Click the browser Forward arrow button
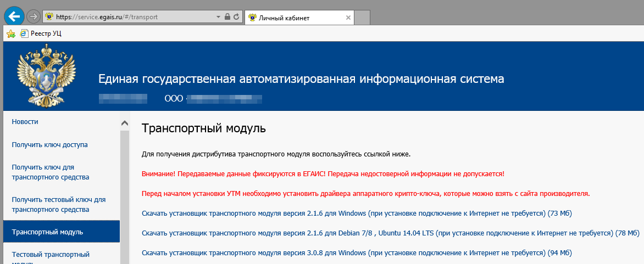The height and width of the screenshot is (264, 644). point(33,16)
